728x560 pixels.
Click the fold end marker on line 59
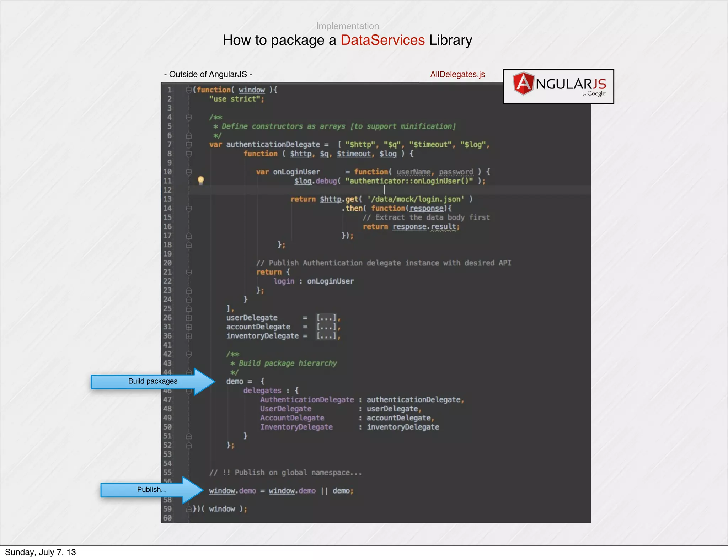[189, 509]
